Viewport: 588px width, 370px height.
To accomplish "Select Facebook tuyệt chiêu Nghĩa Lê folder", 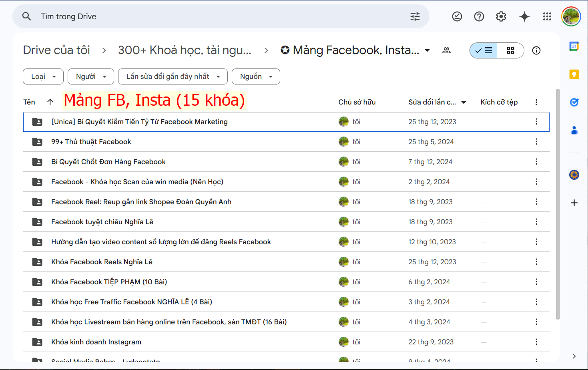I will pos(286,222).
